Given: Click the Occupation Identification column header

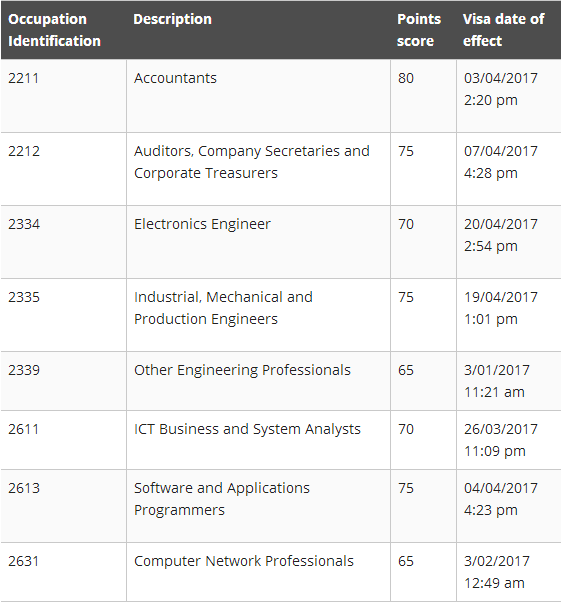Looking at the screenshot, I should pyautogui.click(x=54, y=30).
